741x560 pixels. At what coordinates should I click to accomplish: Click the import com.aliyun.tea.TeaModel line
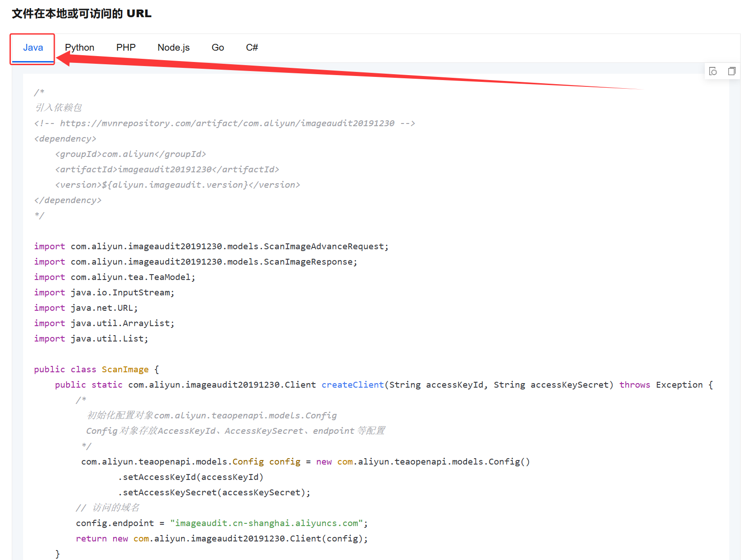tap(115, 277)
